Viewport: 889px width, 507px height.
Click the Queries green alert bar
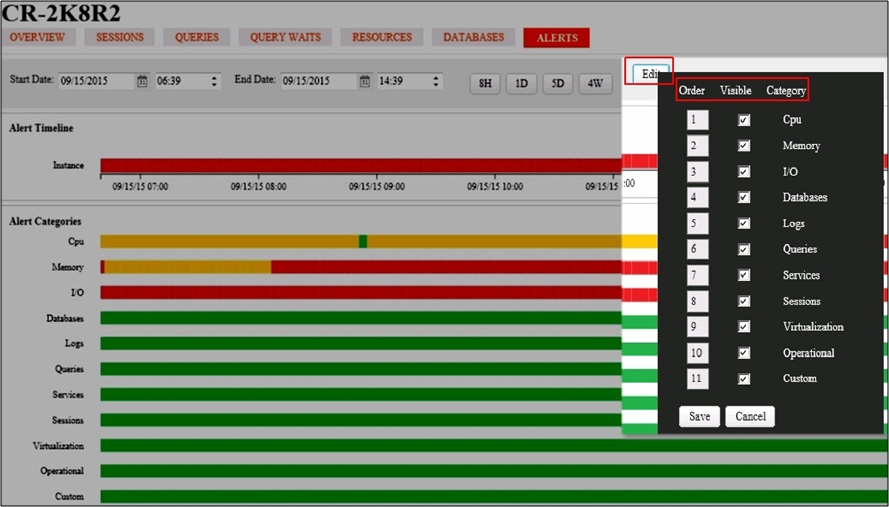pos(361,369)
